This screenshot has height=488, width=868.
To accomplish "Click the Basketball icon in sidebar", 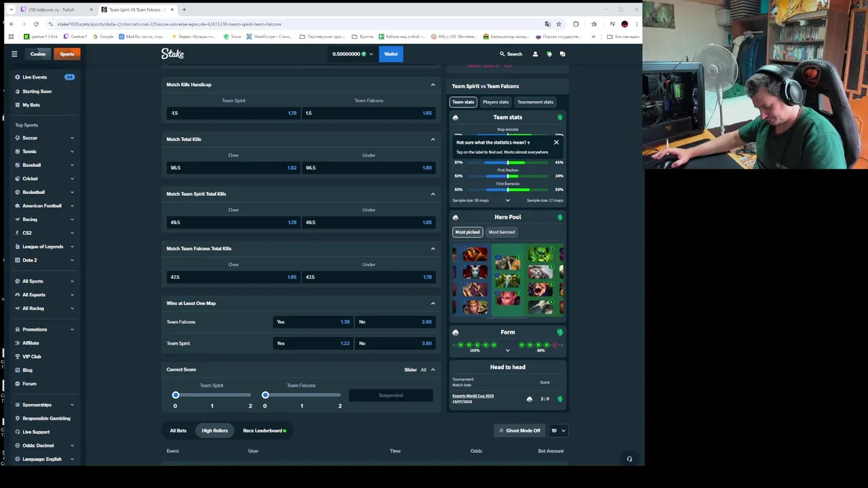I will (x=18, y=192).
